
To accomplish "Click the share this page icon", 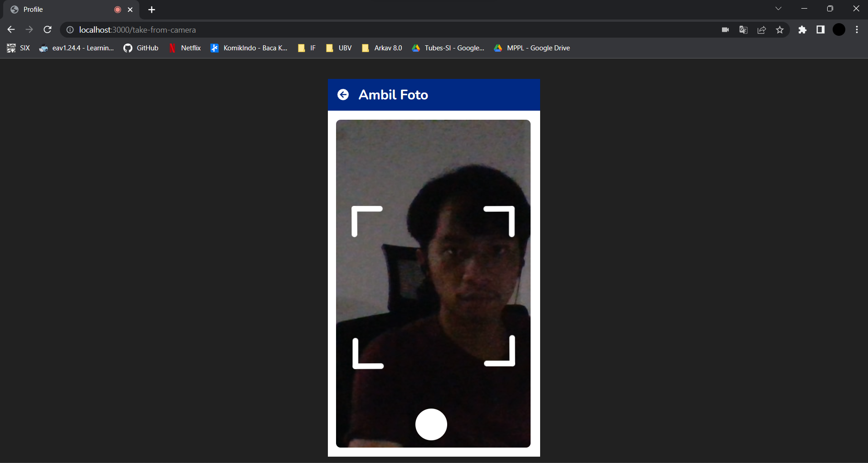I will tap(762, 29).
